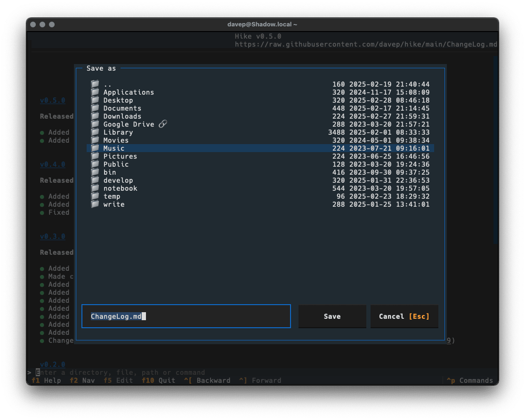Click the Downloads folder icon

(x=95, y=116)
